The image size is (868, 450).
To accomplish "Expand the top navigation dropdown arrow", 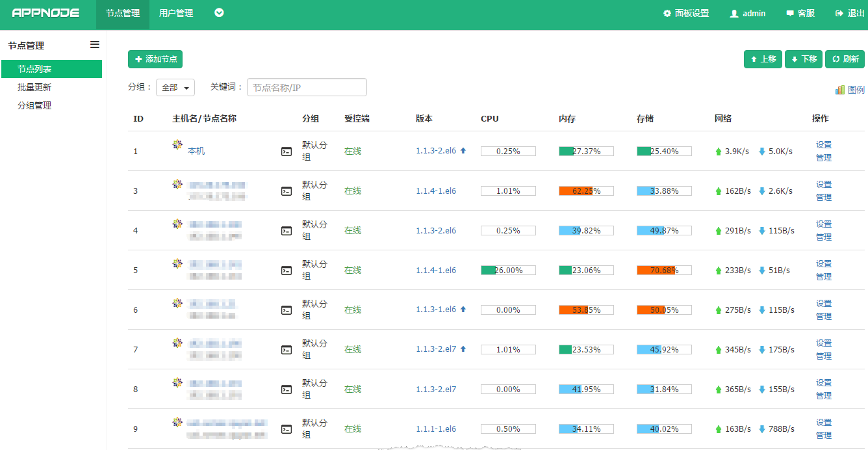I will (219, 12).
